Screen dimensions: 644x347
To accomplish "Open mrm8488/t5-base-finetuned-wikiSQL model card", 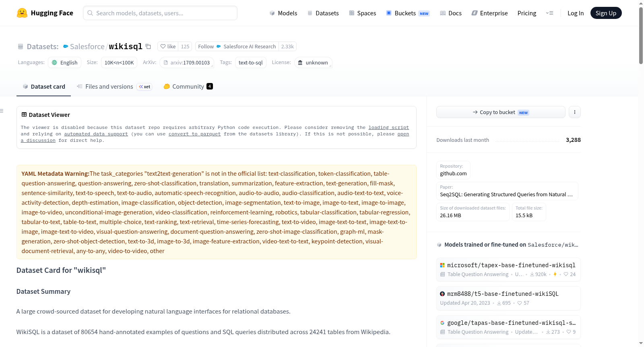I will [508, 298].
